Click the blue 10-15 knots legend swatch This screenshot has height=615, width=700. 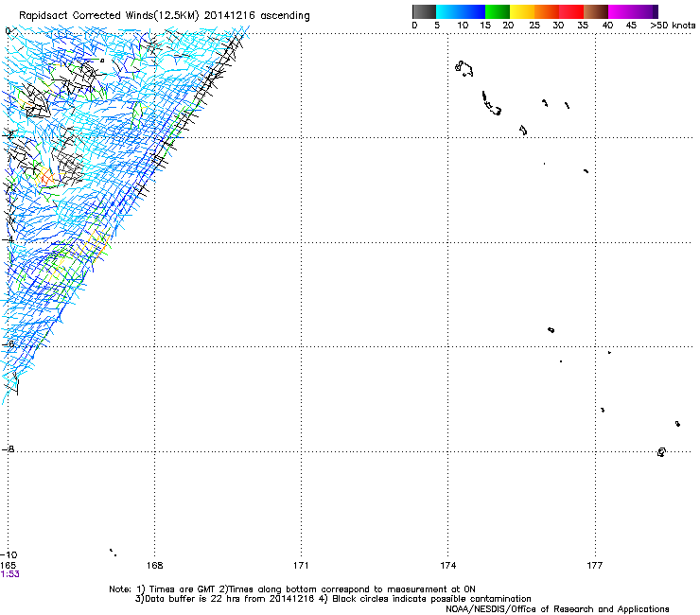click(473, 11)
